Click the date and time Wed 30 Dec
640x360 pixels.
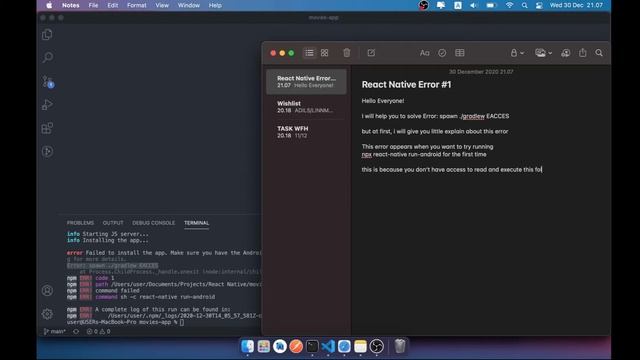[x=576, y=5]
